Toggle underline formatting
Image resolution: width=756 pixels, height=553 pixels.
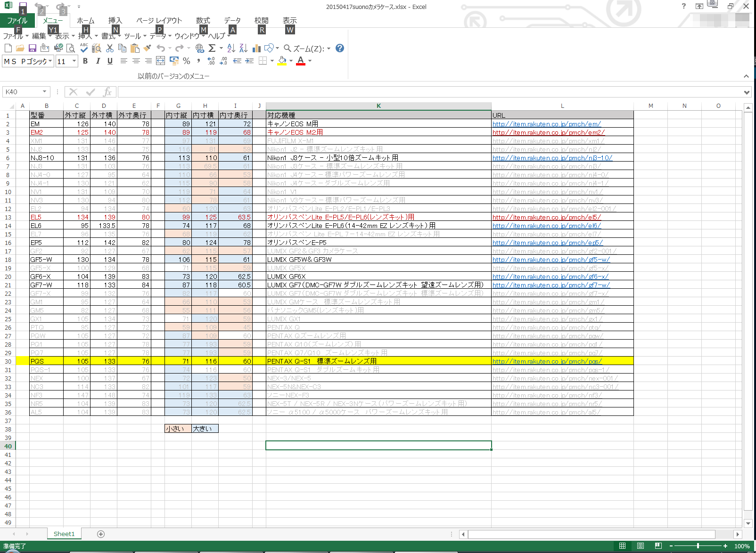point(110,61)
